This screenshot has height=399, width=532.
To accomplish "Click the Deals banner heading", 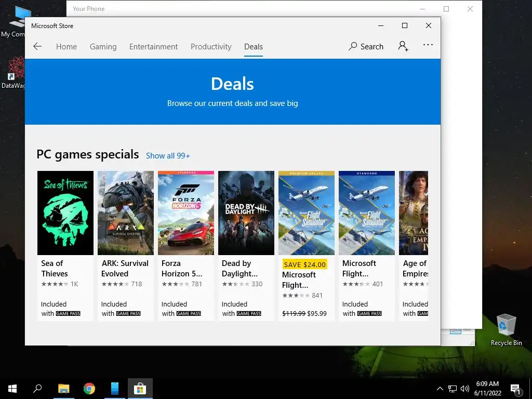I will 232,84.
